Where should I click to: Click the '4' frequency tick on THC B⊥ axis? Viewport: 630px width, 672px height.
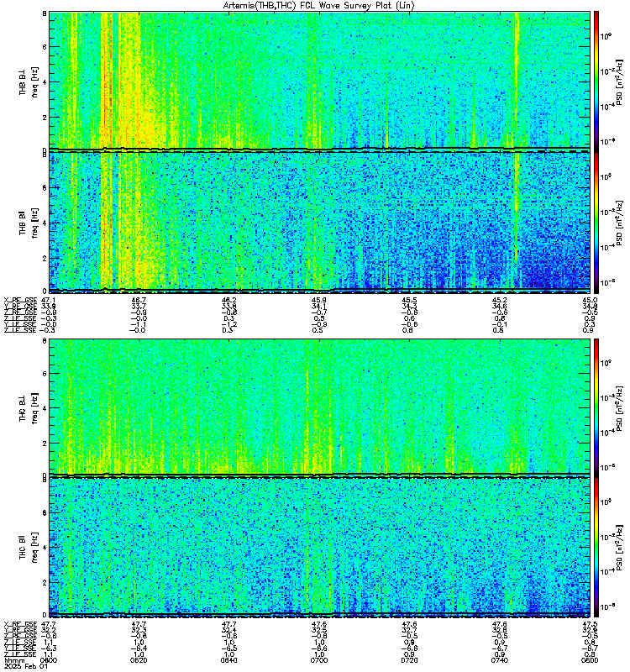pyautogui.click(x=45, y=408)
